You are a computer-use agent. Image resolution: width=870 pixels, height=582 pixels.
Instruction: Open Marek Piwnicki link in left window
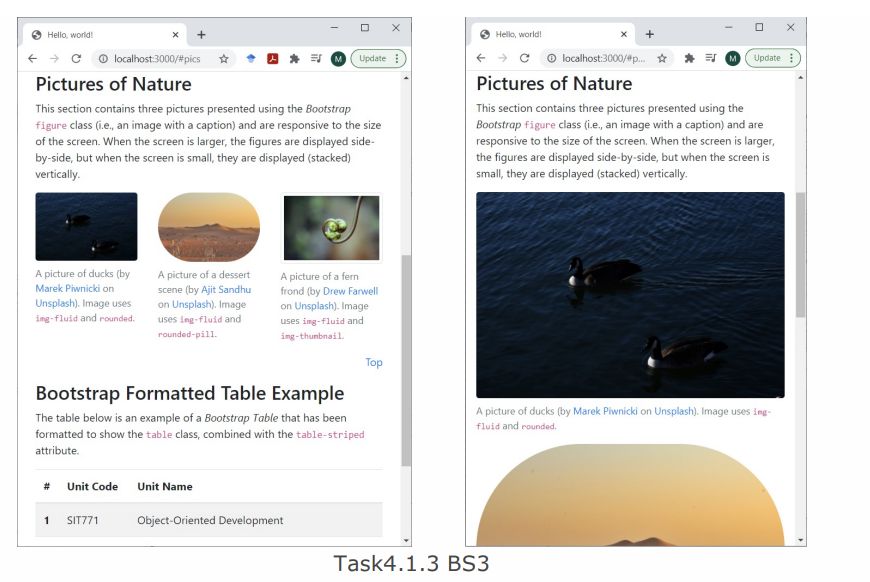[x=68, y=289]
